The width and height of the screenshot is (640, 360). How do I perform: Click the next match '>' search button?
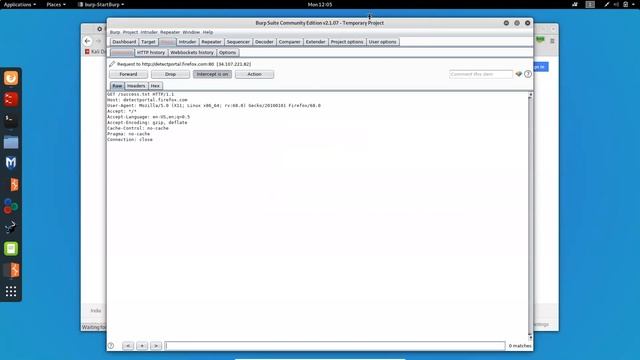click(x=156, y=346)
